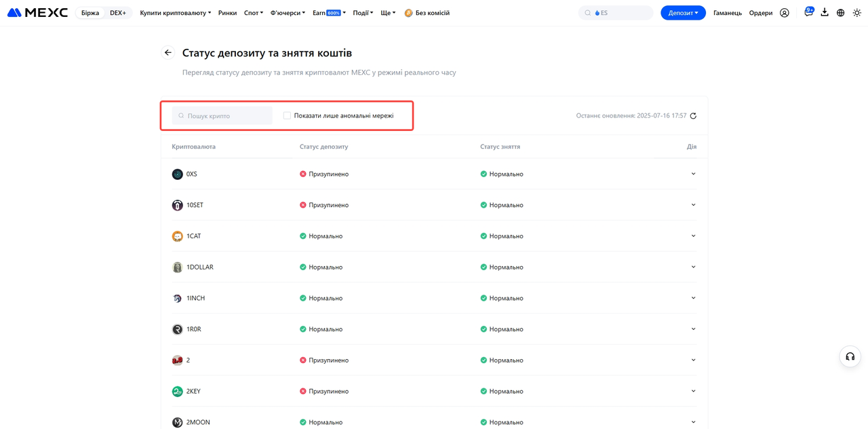Expand the 1R0R row chevron

point(693,329)
